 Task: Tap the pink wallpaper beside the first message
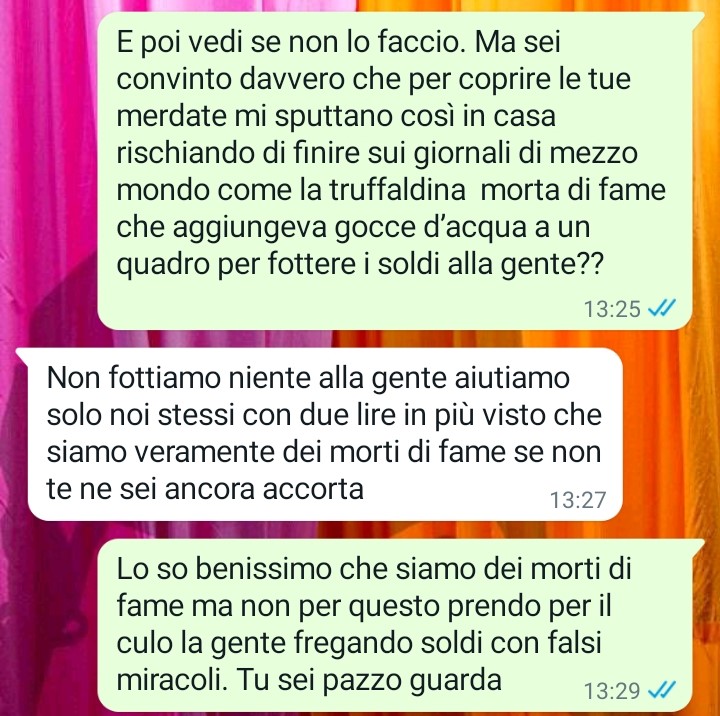48,170
